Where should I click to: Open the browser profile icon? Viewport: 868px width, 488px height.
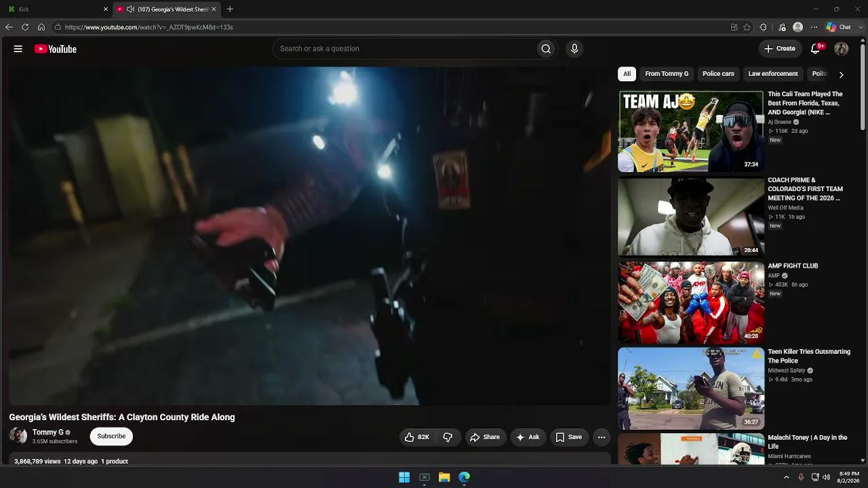coord(798,27)
